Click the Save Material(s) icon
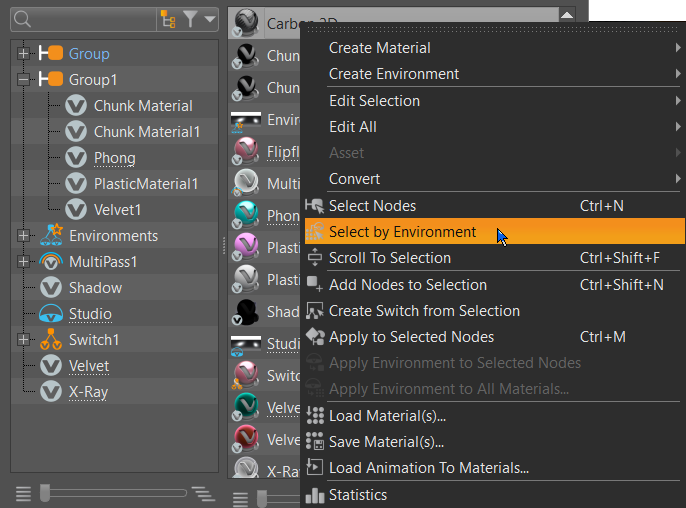The height and width of the screenshot is (508, 686). click(x=315, y=441)
